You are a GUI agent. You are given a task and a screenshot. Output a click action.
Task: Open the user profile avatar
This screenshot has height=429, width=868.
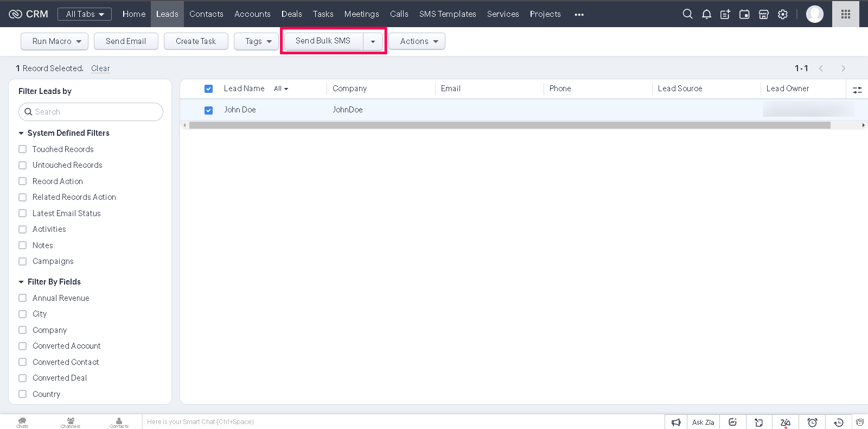point(814,14)
